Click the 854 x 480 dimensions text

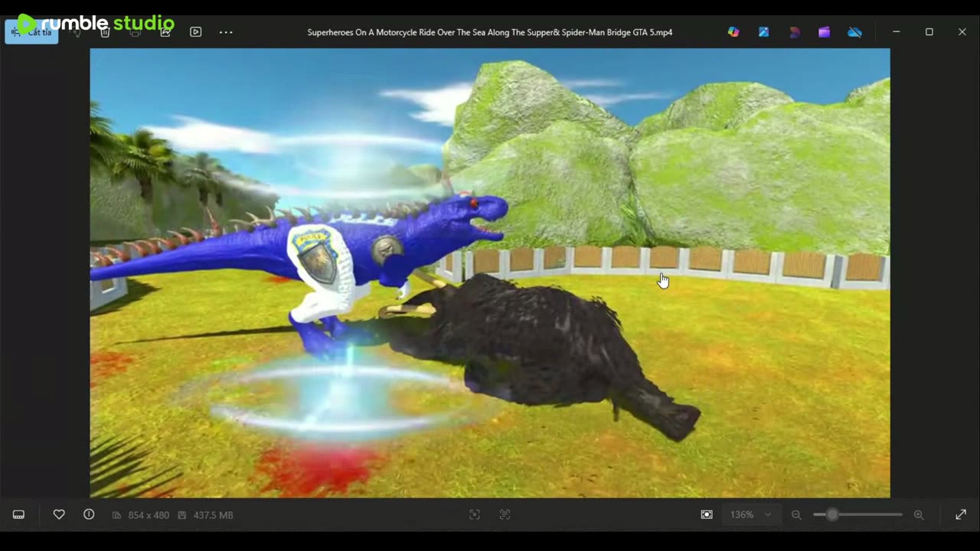tap(149, 515)
